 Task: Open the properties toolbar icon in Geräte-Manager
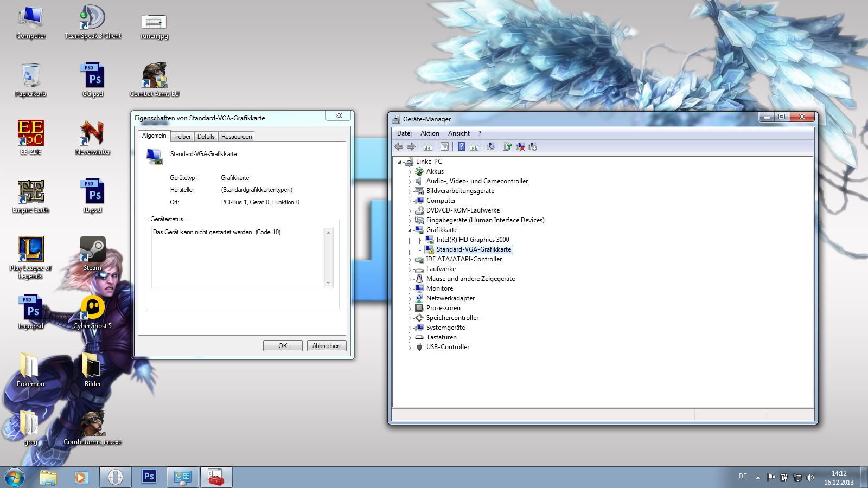pyautogui.click(x=445, y=146)
